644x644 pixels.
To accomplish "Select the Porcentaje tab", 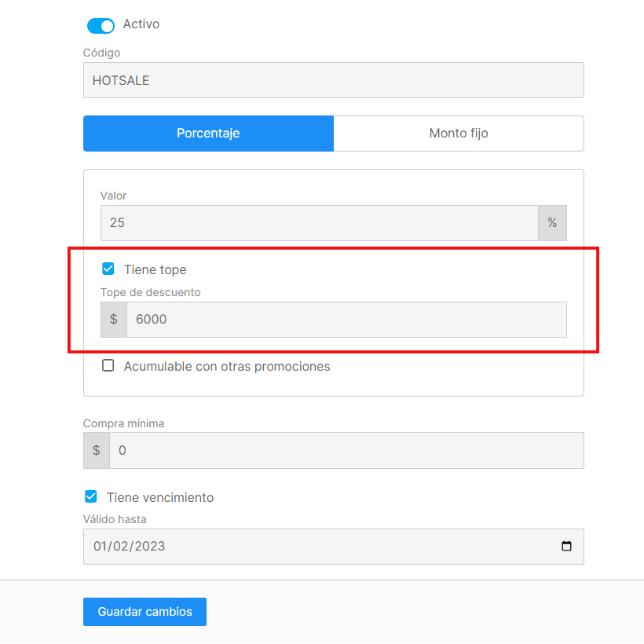I will click(x=208, y=133).
